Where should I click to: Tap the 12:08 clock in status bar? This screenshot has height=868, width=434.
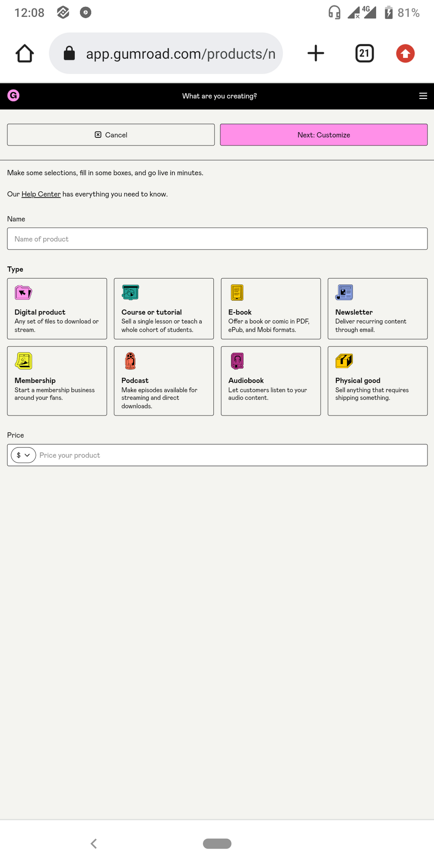point(29,13)
